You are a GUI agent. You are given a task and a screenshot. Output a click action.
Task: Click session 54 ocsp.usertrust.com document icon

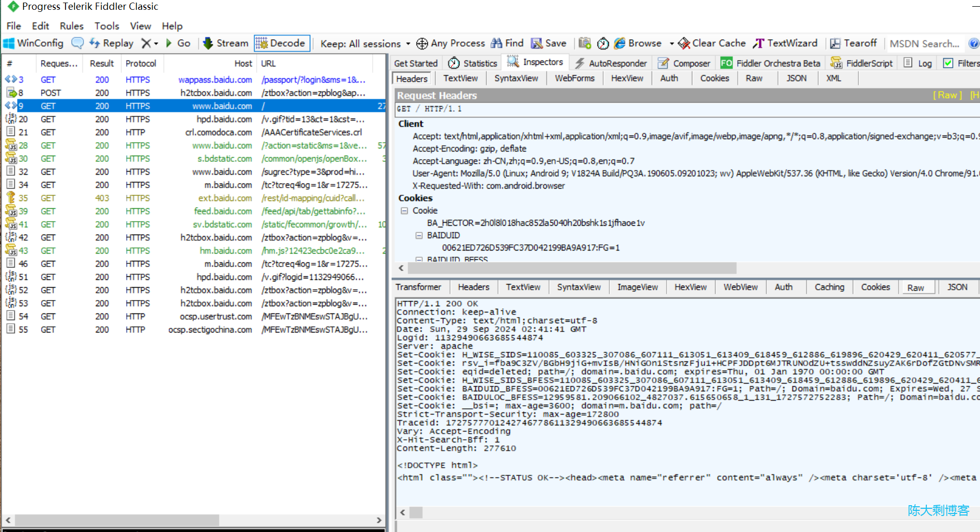pyautogui.click(x=11, y=316)
